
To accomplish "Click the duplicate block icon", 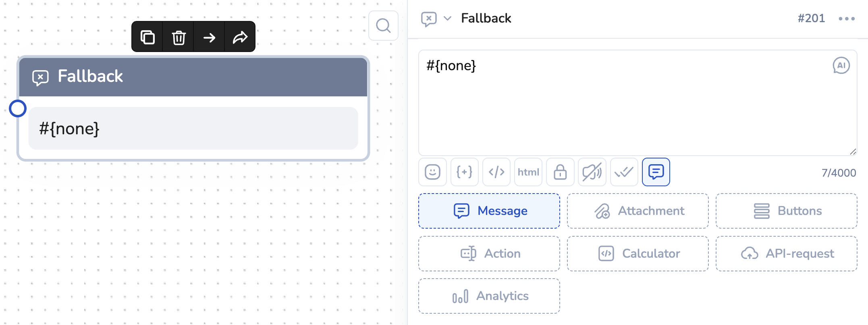I will point(147,37).
